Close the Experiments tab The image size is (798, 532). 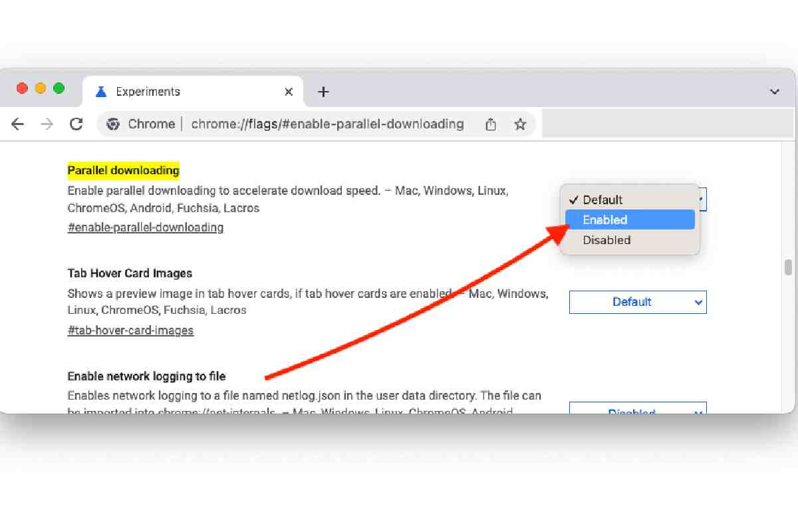point(289,92)
